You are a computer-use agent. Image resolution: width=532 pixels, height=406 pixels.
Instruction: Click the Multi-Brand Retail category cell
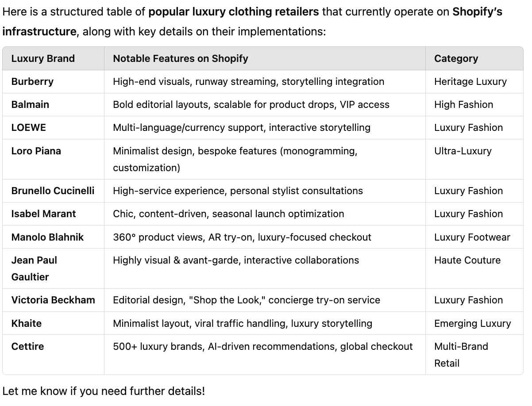461,354
